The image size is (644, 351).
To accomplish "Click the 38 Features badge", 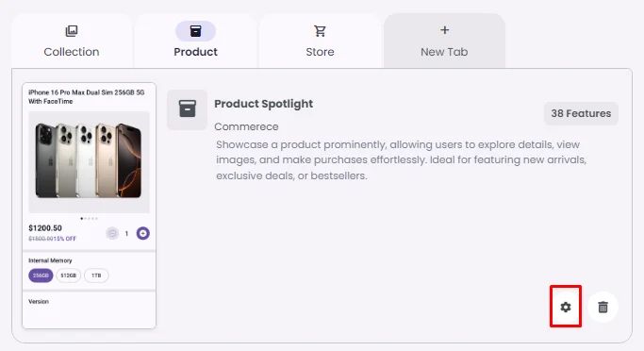I will click(581, 113).
